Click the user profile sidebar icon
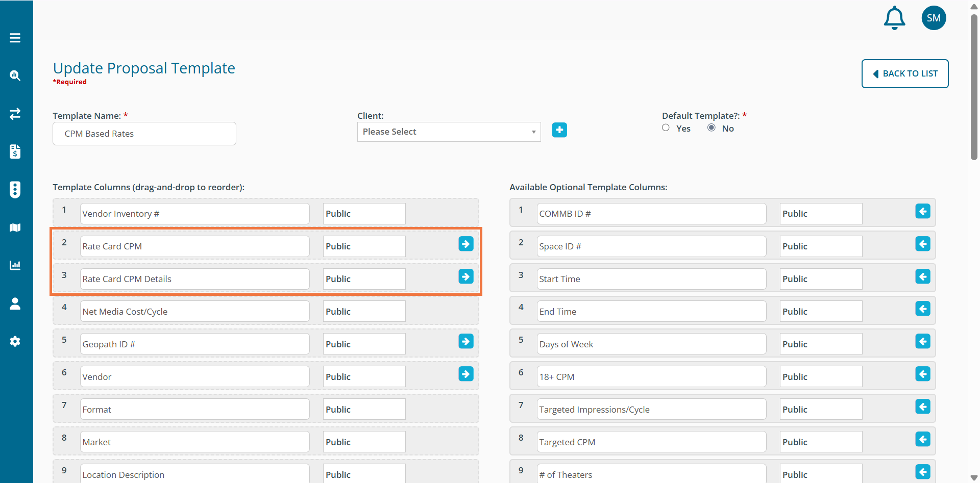The image size is (980, 483). [x=15, y=304]
